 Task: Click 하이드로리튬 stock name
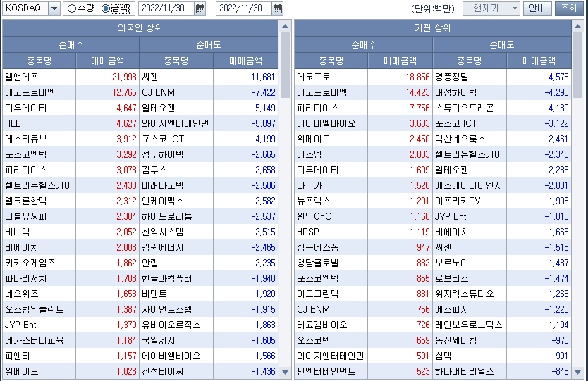167,216
